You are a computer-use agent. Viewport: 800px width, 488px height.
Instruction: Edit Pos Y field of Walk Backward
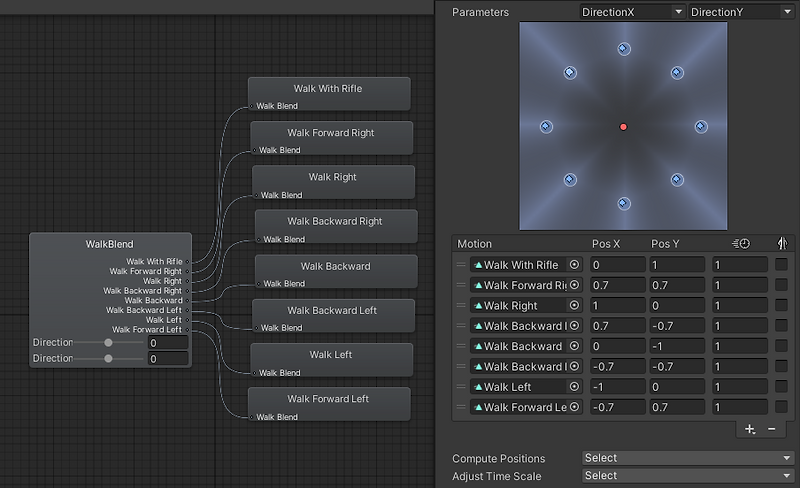677,346
